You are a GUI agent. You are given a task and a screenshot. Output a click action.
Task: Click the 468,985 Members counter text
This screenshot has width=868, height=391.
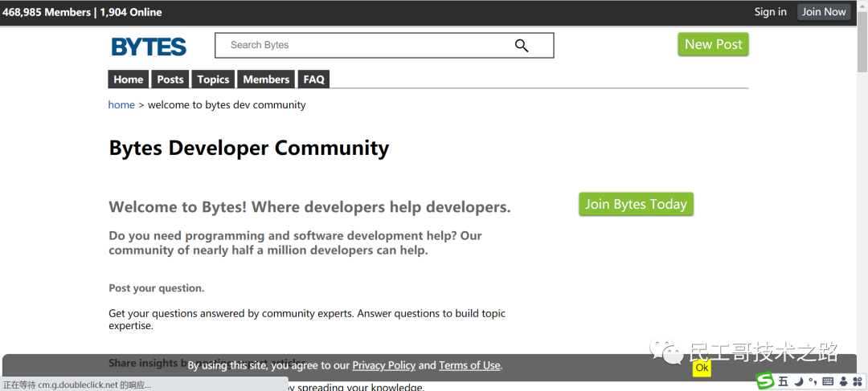[x=47, y=12]
